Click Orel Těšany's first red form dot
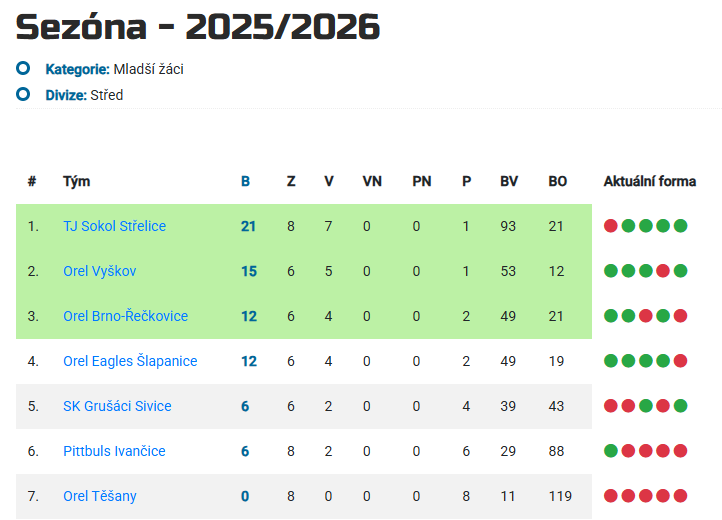722x520 pixels. [611, 496]
